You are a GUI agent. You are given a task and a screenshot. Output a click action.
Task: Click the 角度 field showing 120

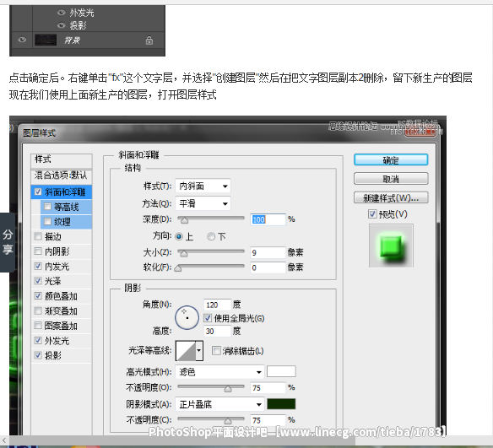click(217, 305)
